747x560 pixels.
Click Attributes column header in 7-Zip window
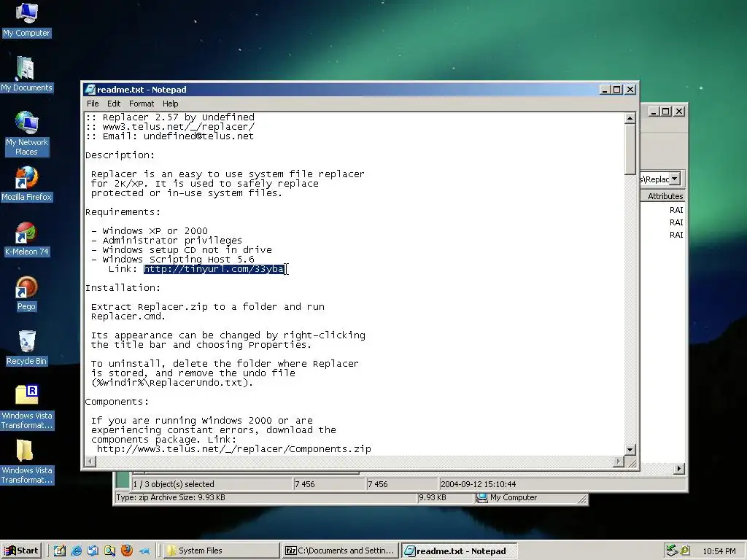(665, 196)
